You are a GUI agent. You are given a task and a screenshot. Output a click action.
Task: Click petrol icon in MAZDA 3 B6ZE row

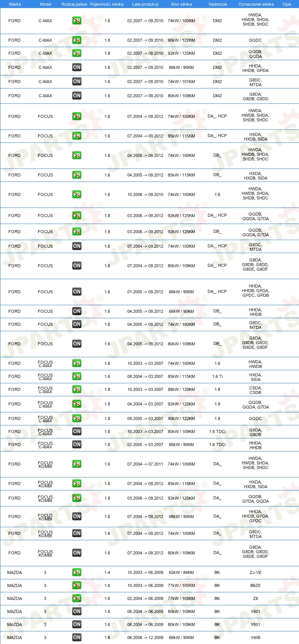[x=77, y=585]
